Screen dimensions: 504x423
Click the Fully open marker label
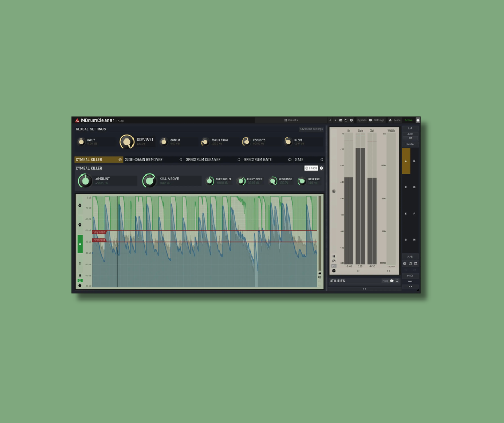point(99,232)
